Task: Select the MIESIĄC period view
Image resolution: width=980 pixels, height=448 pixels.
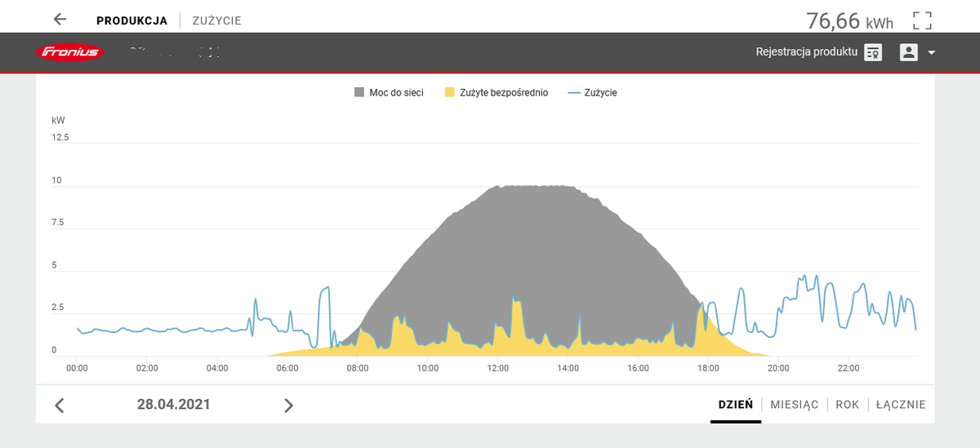Action: [x=794, y=405]
